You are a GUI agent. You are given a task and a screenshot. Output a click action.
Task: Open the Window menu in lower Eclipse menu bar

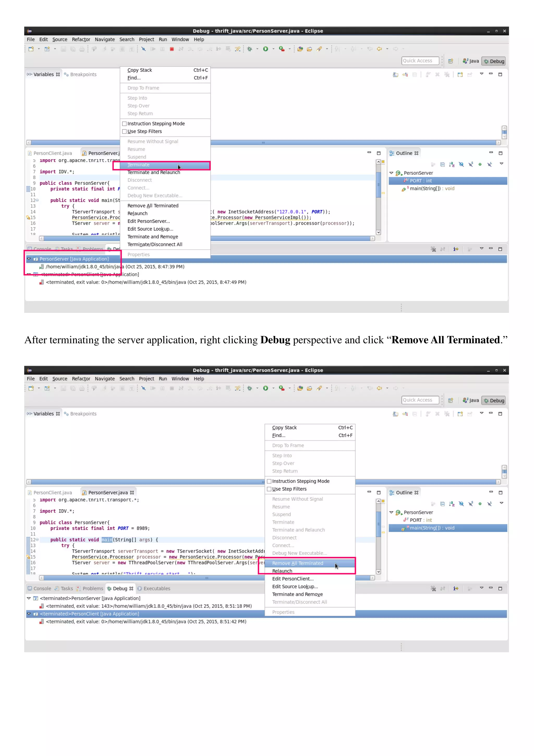click(x=180, y=379)
